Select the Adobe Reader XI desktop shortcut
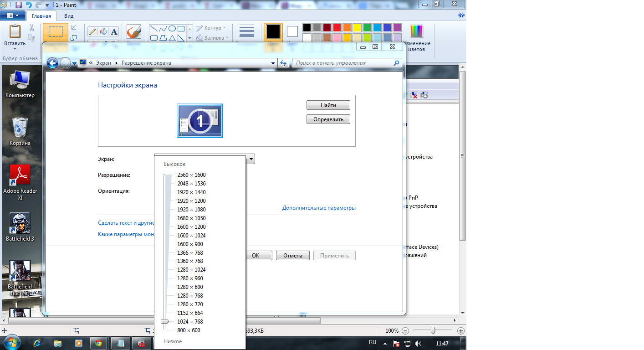This screenshot has height=350, width=644. pyautogui.click(x=20, y=183)
